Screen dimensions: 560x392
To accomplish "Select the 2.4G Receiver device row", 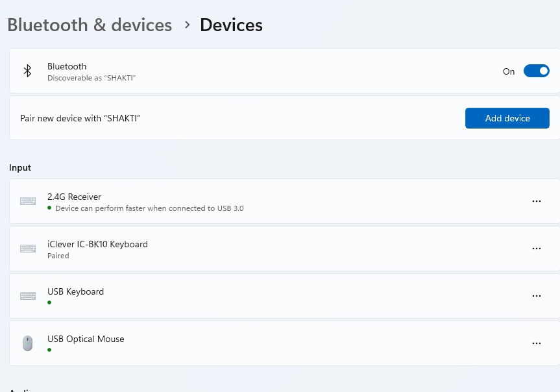I will (285, 201).
